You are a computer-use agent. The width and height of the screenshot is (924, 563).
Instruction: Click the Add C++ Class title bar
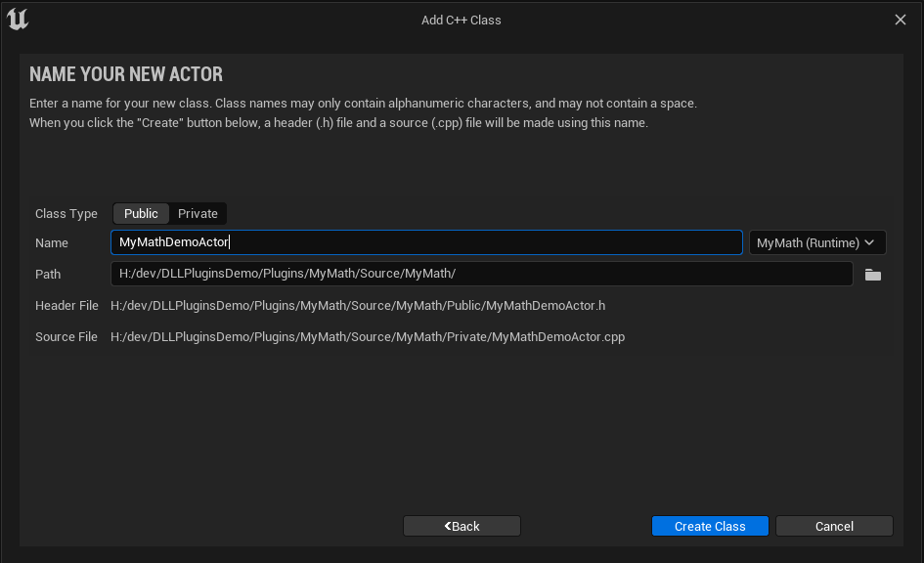coord(462,20)
